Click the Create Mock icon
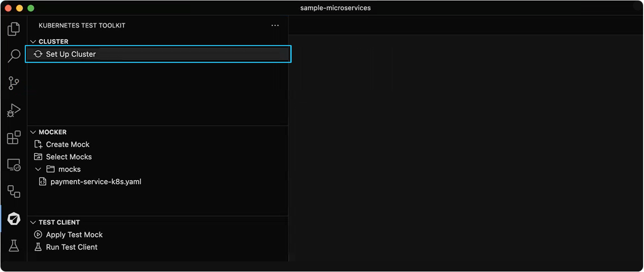The height and width of the screenshot is (272, 644). 39,144
